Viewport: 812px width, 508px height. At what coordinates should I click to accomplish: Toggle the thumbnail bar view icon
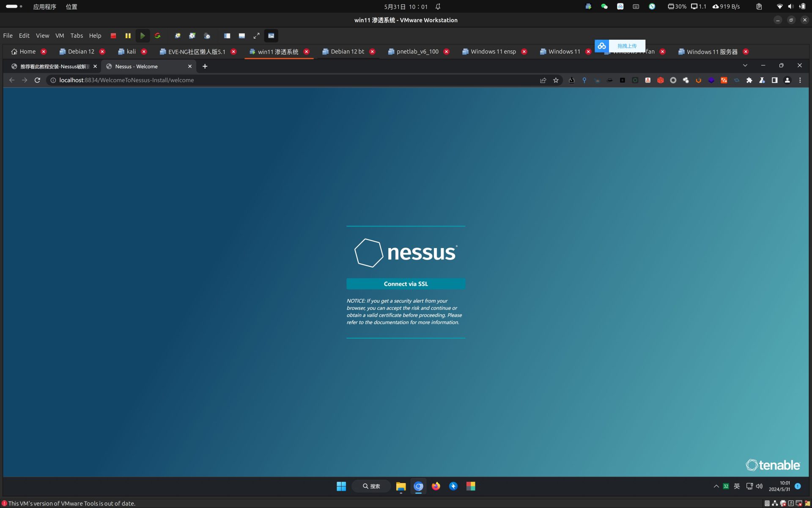[242, 36]
